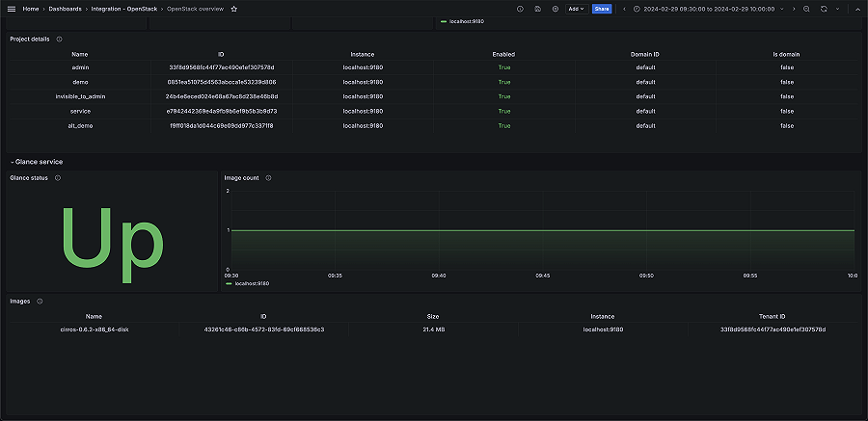Go to Dashboards breadcrumb
The image size is (868, 421).
(x=66, y=9)
